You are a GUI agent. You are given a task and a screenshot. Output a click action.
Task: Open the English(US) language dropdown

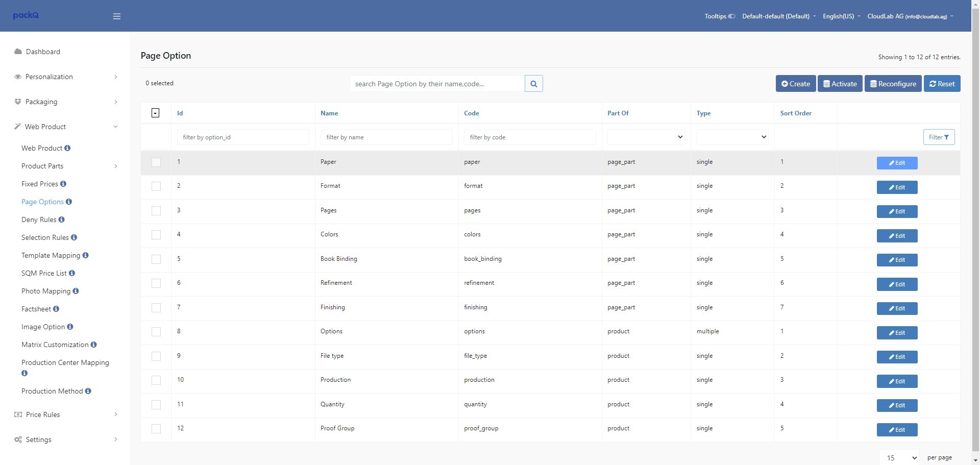(x=841, y=16)
